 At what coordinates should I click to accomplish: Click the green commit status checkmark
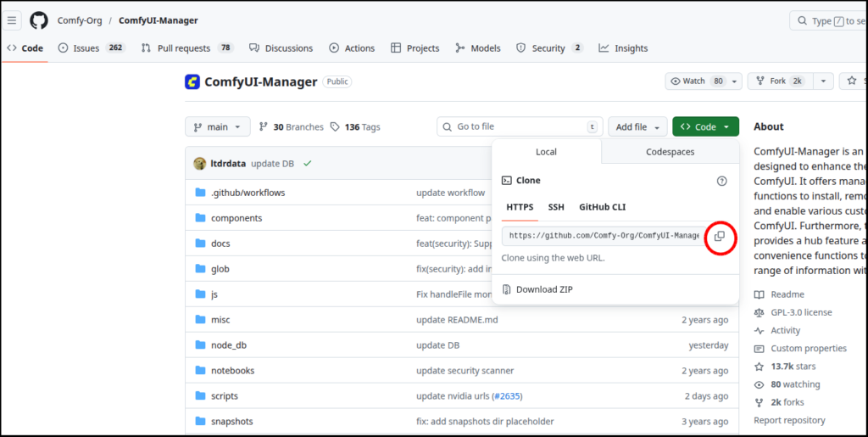click(307, 163)
